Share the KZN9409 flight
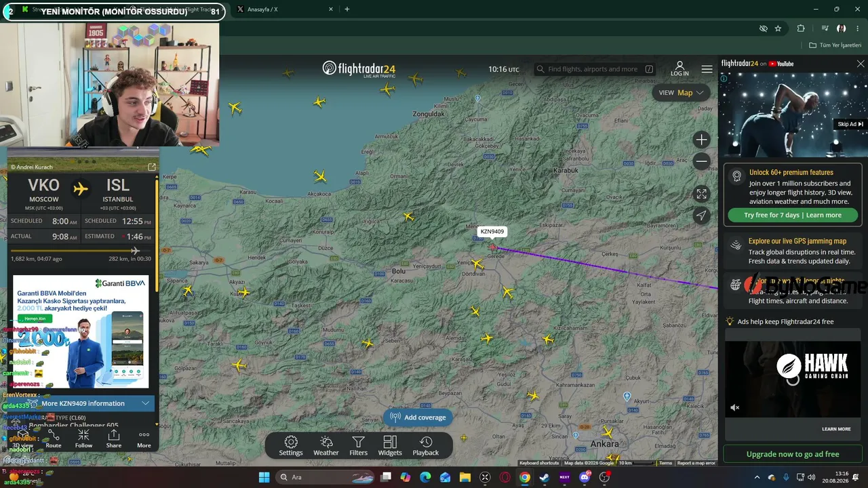868x488 pixels. tap(114, 439)
